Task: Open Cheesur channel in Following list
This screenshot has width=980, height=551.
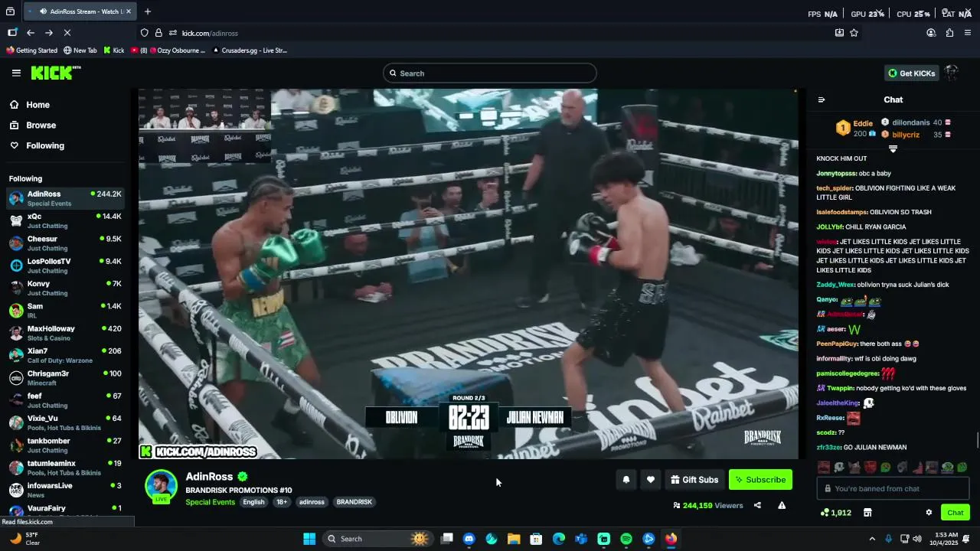Action: point(65,243)
